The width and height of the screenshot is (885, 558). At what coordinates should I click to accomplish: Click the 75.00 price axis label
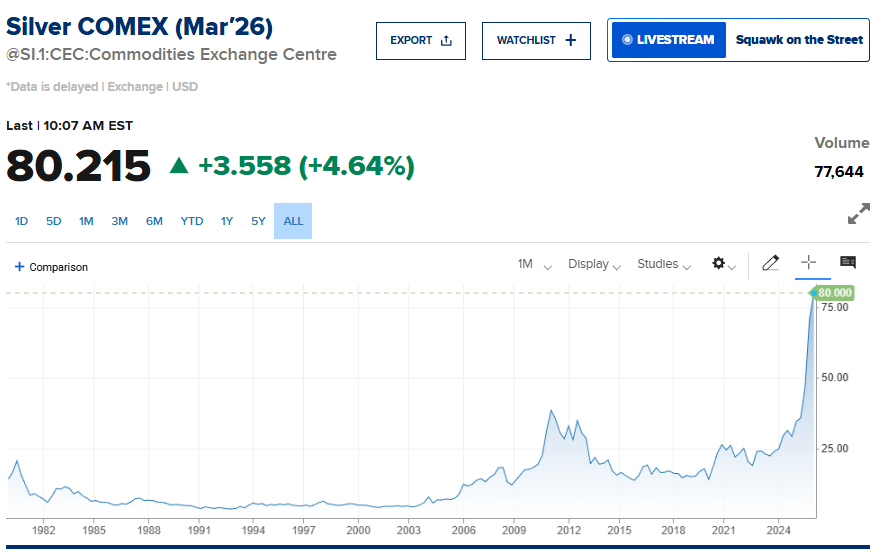[834, 307]
